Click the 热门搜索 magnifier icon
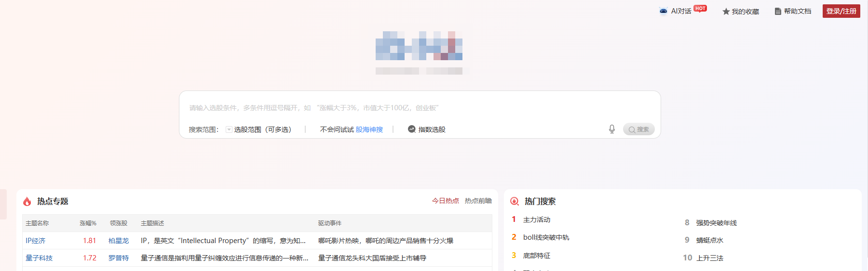The image size is (868, 271). click(515, 202)
